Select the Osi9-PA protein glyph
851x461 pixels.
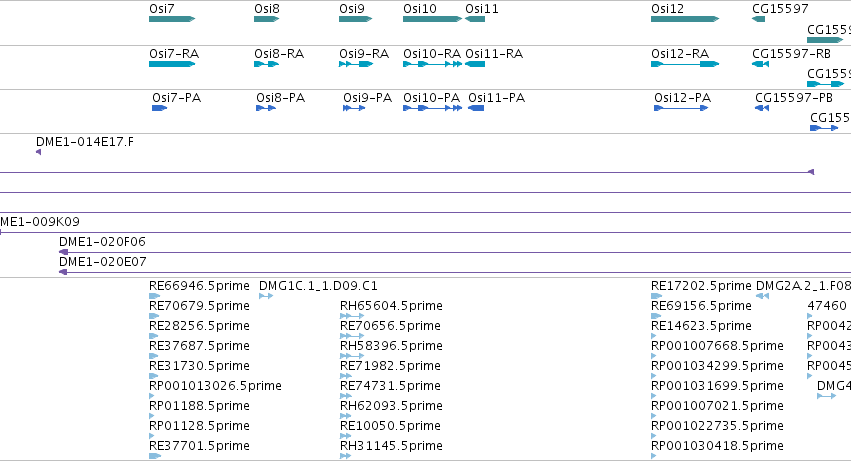354,108
